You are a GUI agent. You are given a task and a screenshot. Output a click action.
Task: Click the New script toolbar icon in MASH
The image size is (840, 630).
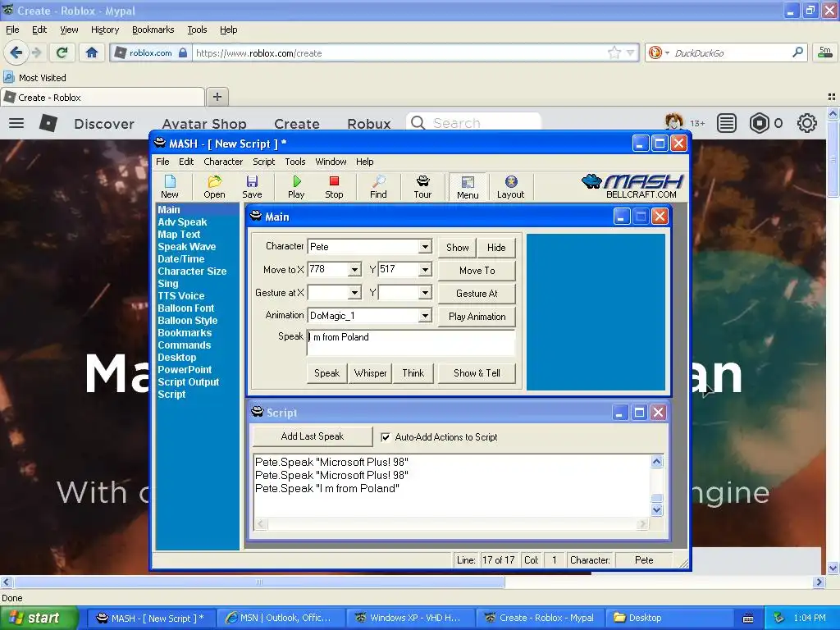pyautogui.click(x=170, y=186)
